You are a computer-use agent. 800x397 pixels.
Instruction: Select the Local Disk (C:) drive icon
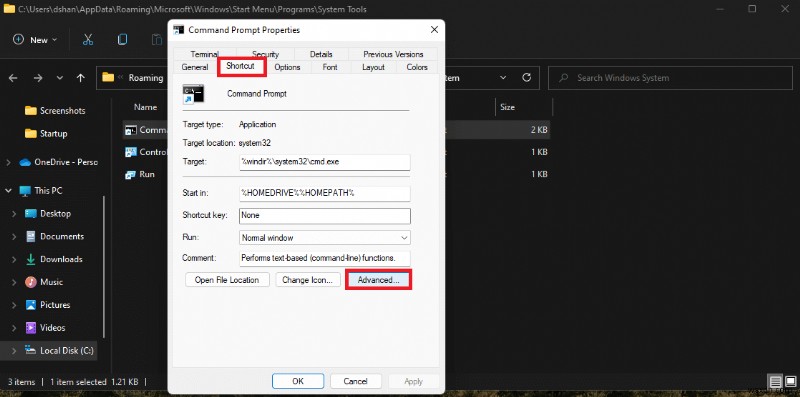(x=31, y=351)
